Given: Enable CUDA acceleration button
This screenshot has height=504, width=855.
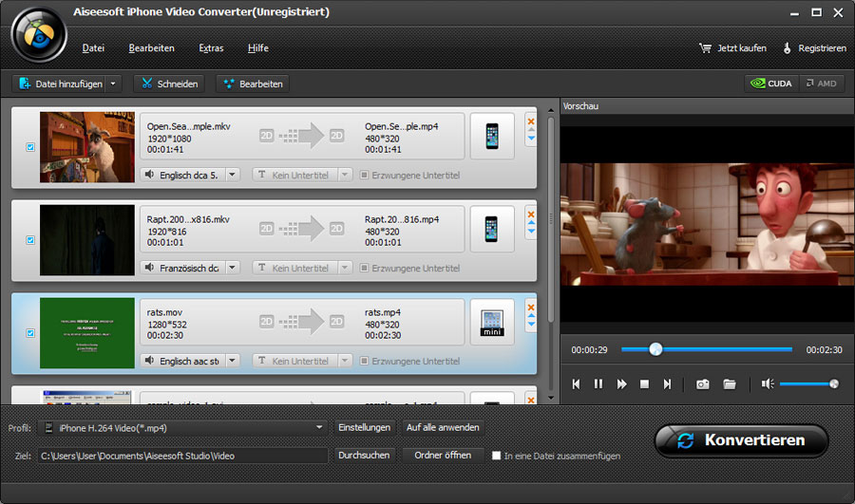Looking at the screenshot, I should (771, 84).
